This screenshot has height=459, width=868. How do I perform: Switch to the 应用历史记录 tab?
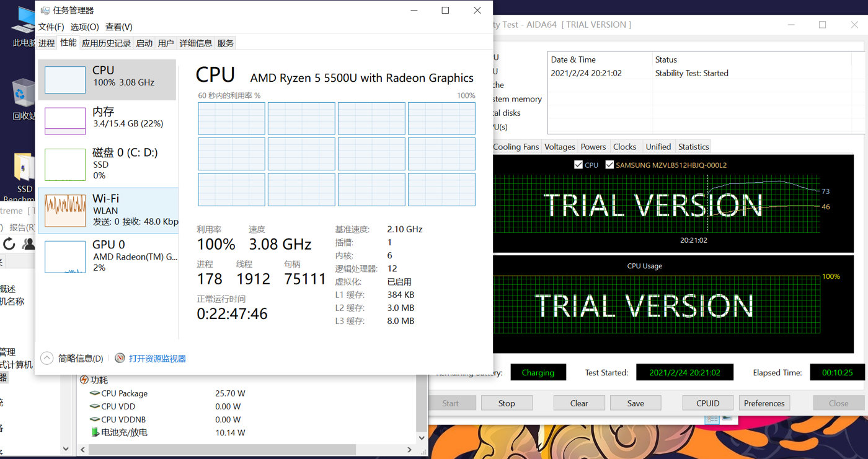click(106, 43)
